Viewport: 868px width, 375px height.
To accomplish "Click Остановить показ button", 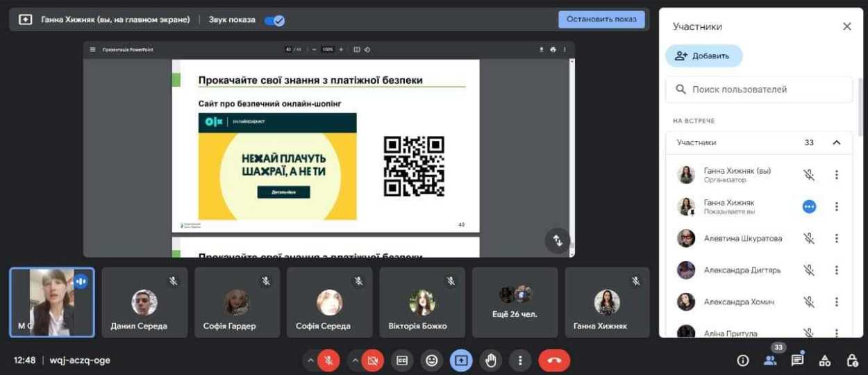I will tap(601, 19).
